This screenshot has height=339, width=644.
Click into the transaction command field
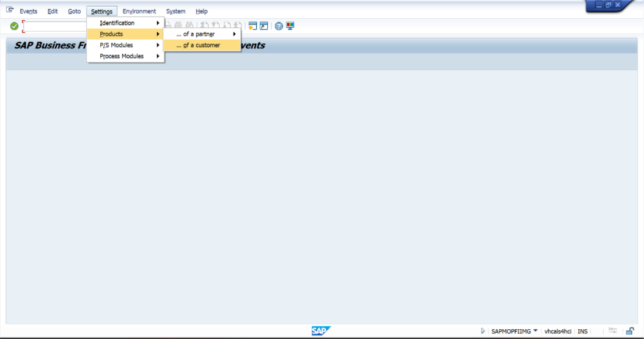(x=55, y=26)
